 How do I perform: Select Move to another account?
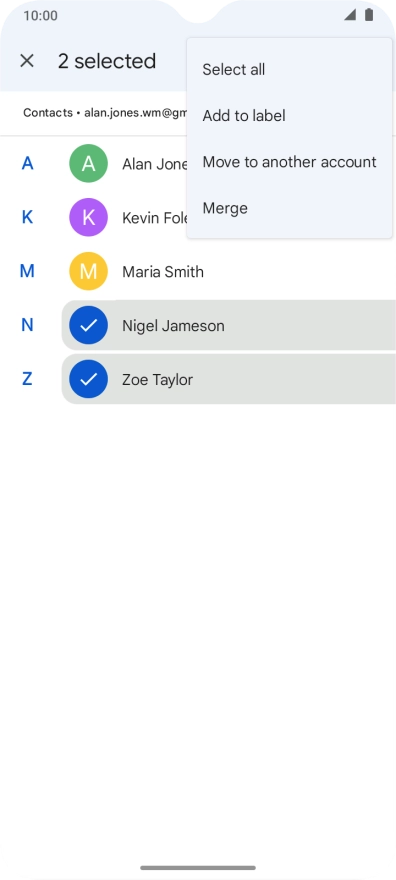(289, 162)
